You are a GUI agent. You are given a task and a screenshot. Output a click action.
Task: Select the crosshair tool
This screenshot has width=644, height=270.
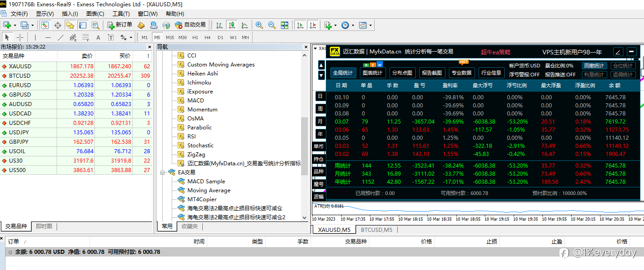[x=20, y=37]
